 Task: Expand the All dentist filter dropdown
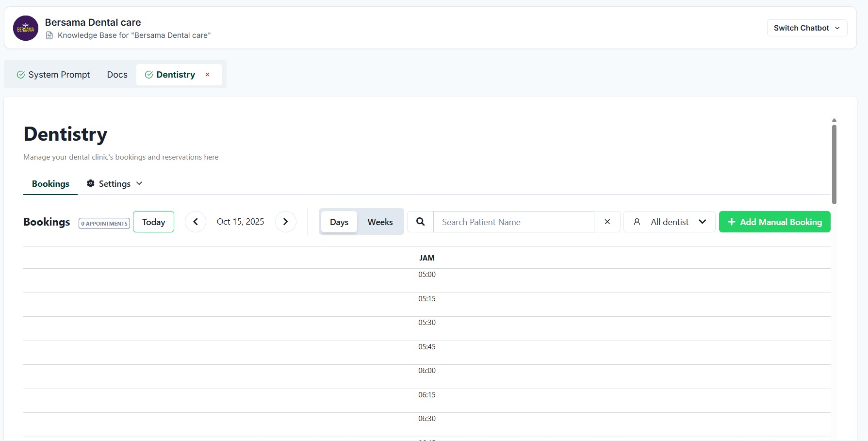pos(702,222)
